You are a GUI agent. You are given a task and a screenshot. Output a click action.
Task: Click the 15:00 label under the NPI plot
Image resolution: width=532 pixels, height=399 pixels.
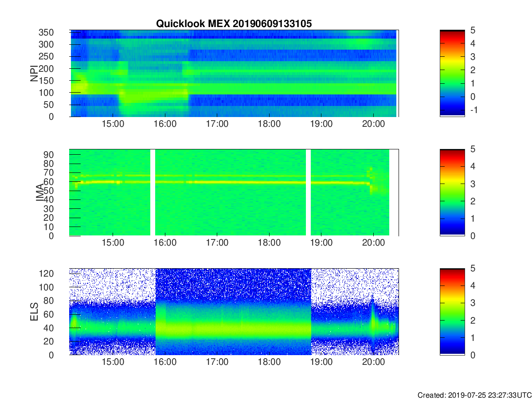coord(113,124)
